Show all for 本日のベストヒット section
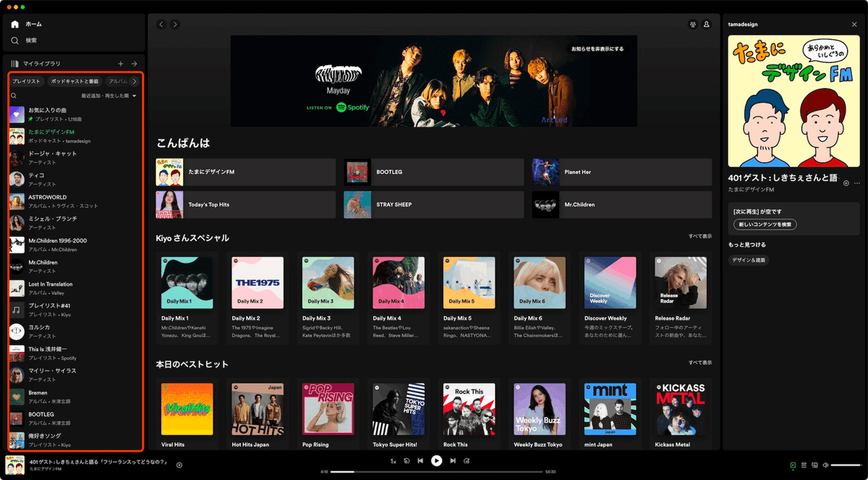The height and width of the screenshot is (480, 868). point(700,362)
